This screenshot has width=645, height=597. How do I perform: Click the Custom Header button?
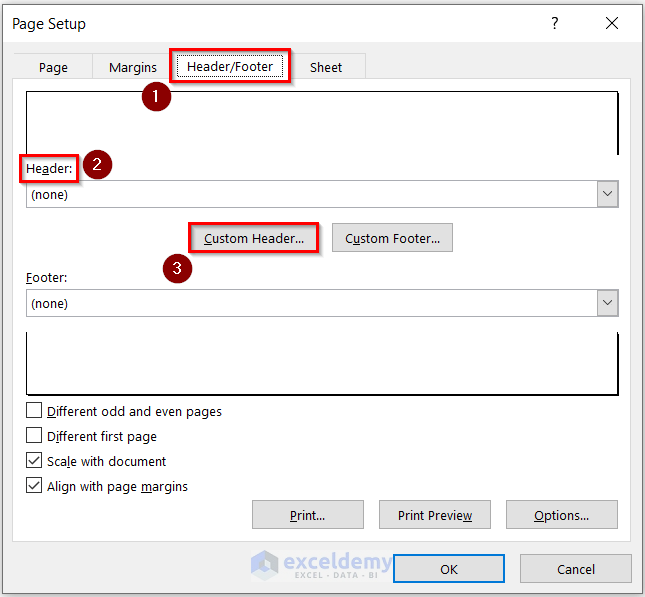[x=253, y=238]
